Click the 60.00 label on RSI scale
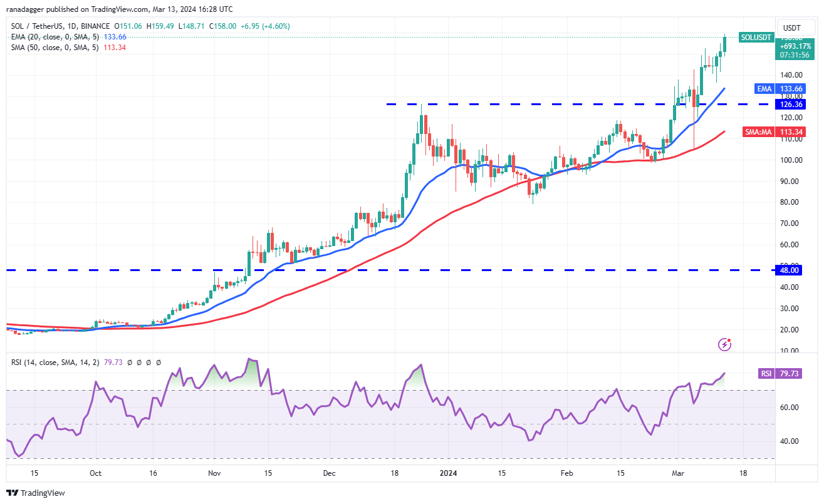The height and width of the screenshot is (504, 824). tap(789, 407)
